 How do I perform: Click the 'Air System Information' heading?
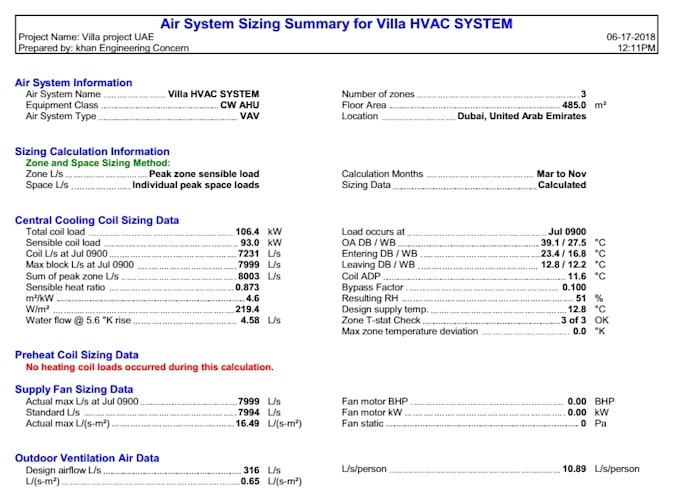click(74, 82)
